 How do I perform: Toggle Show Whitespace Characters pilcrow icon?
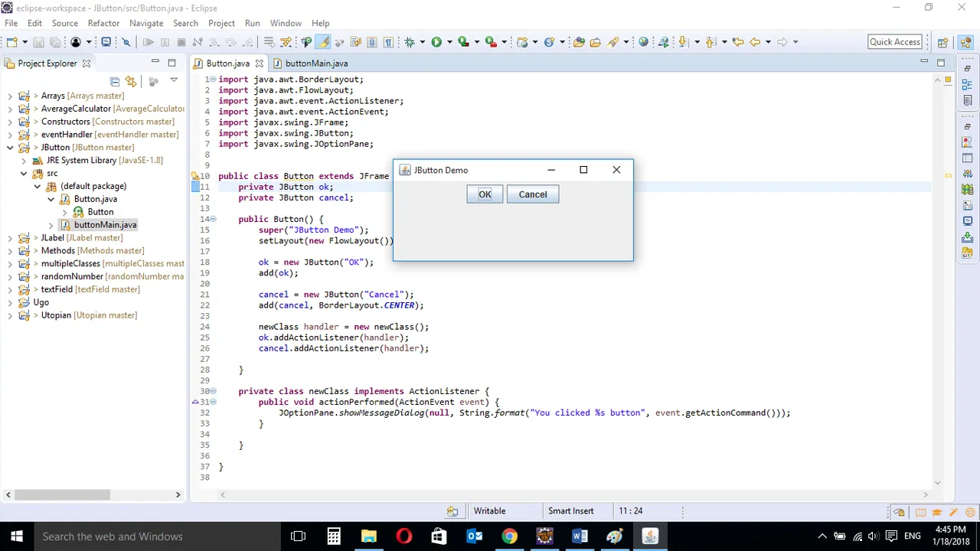388,42
